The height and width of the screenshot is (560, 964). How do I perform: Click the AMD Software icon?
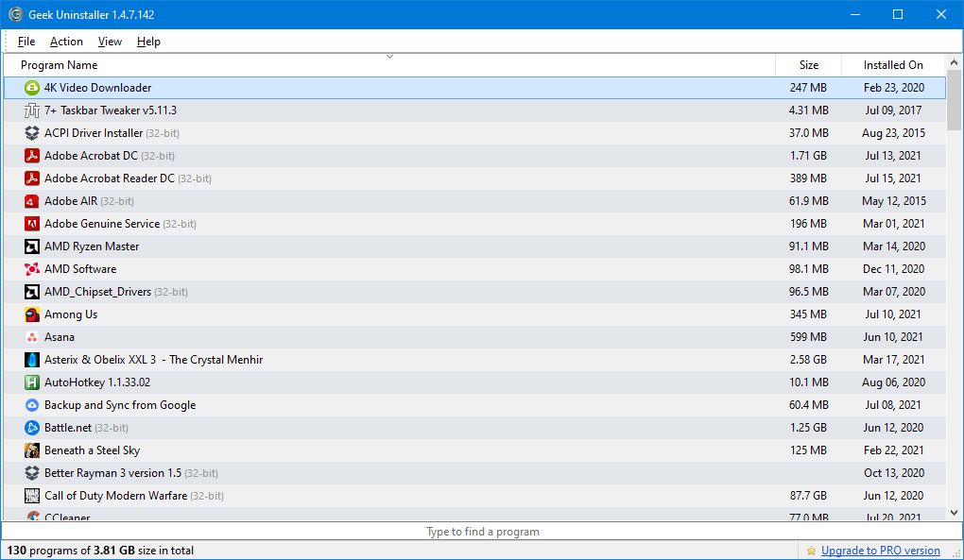pos(32,269)
